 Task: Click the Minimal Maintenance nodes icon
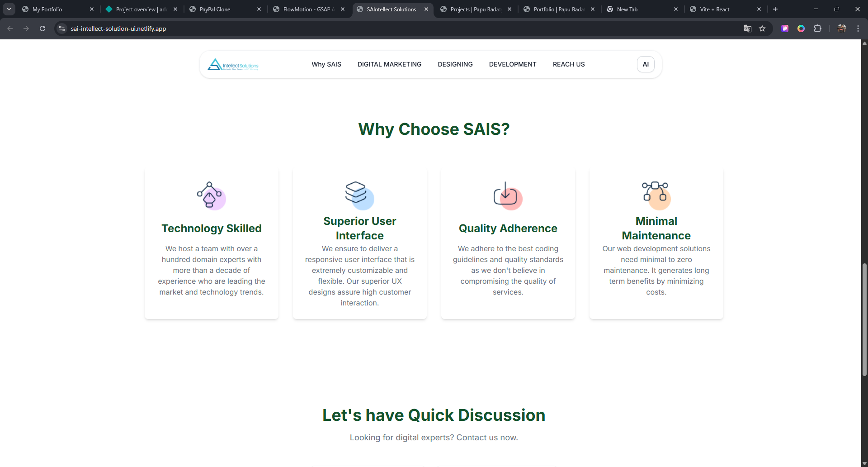(656, 195)
